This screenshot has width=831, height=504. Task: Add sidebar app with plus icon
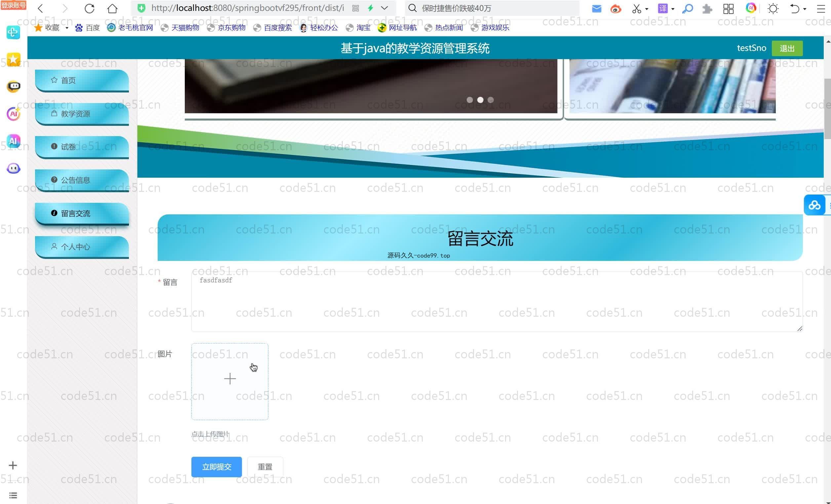tap(13, 465)
